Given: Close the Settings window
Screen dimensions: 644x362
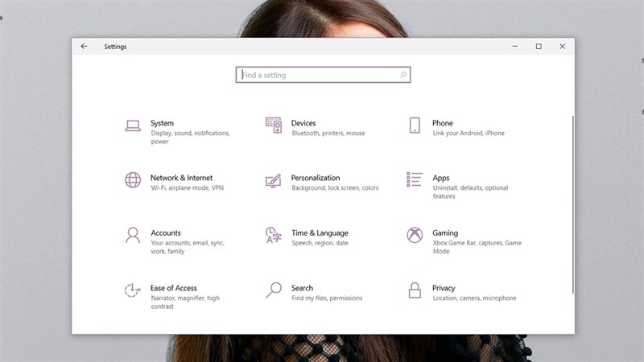Looking at the screenshot, I should point(562,47).
